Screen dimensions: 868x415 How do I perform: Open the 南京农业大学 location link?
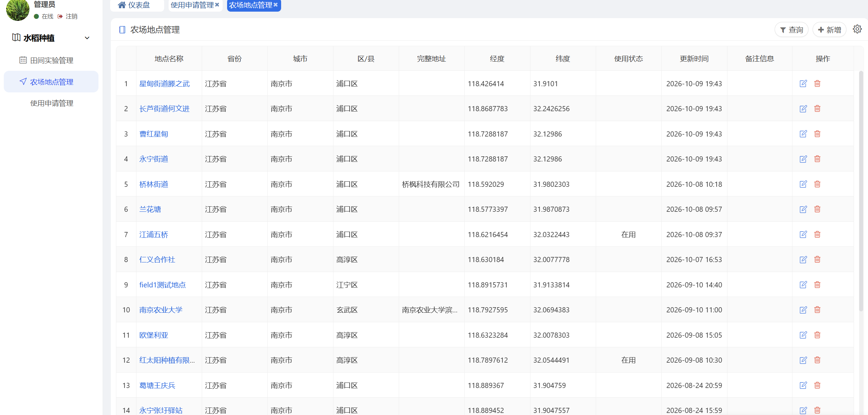click(161, 310)
